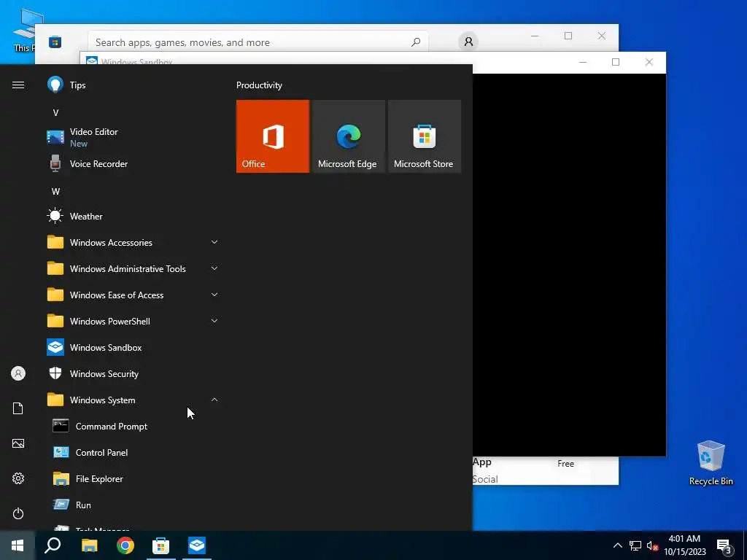Click the Power button in Start sidebar

18,513
